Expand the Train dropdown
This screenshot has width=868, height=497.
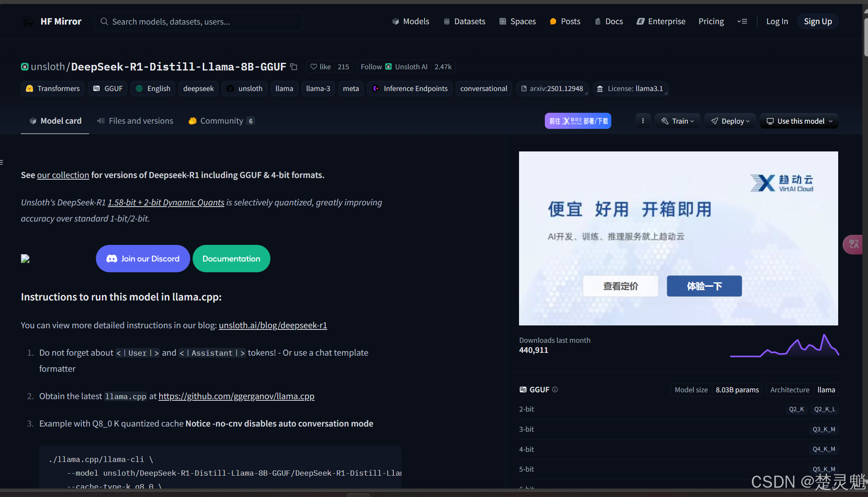[678, 121]
